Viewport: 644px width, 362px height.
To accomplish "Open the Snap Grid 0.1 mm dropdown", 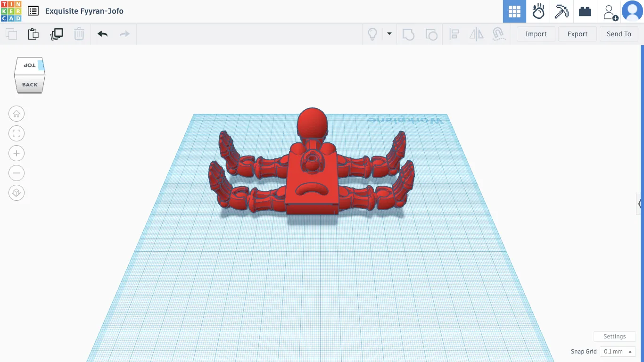I will point(618,352).
